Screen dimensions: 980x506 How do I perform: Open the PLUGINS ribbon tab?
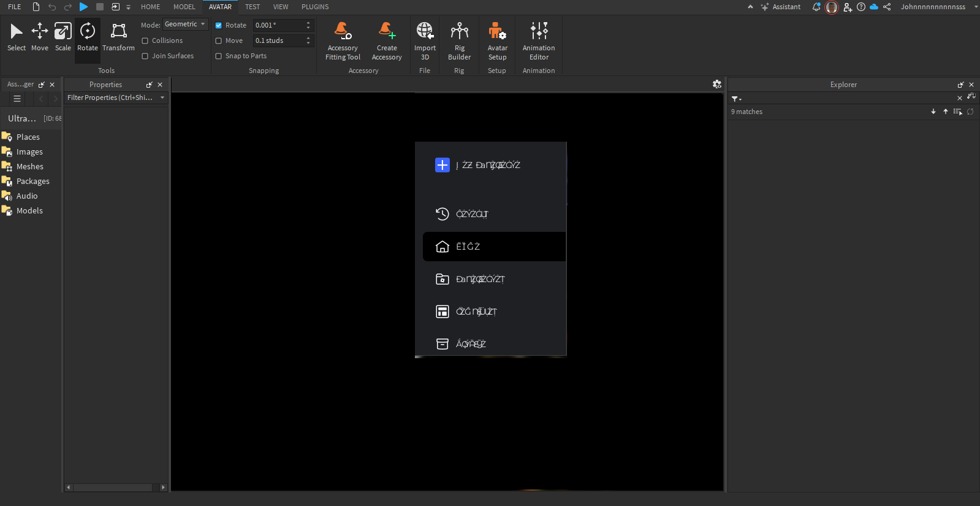coord(315,7)
